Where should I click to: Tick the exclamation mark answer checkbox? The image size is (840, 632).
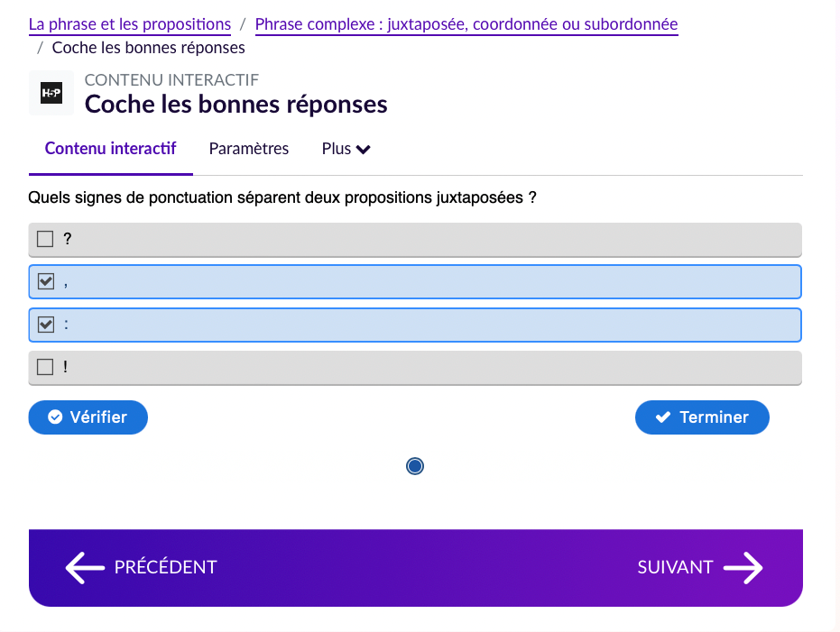coord(45,367)
